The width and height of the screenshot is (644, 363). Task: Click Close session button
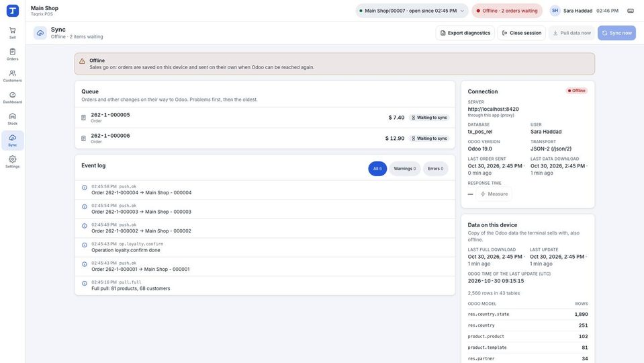pos(522,33)
